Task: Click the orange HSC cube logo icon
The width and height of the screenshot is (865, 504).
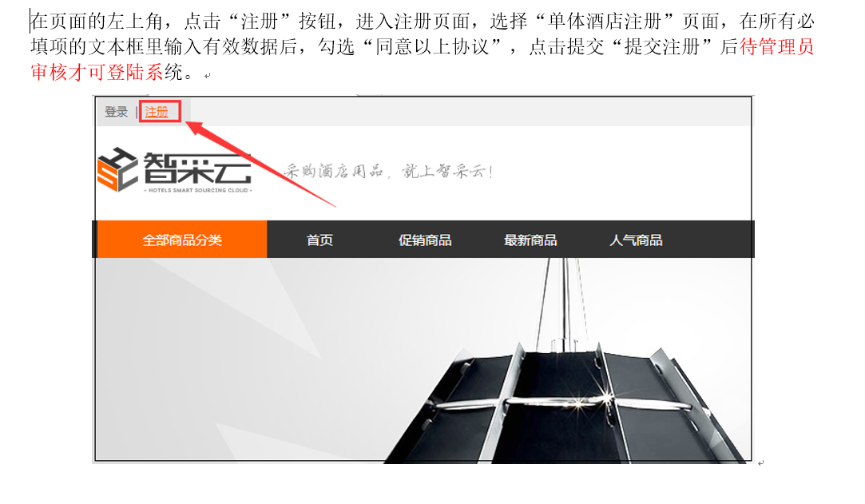Action: click(117, 170)
